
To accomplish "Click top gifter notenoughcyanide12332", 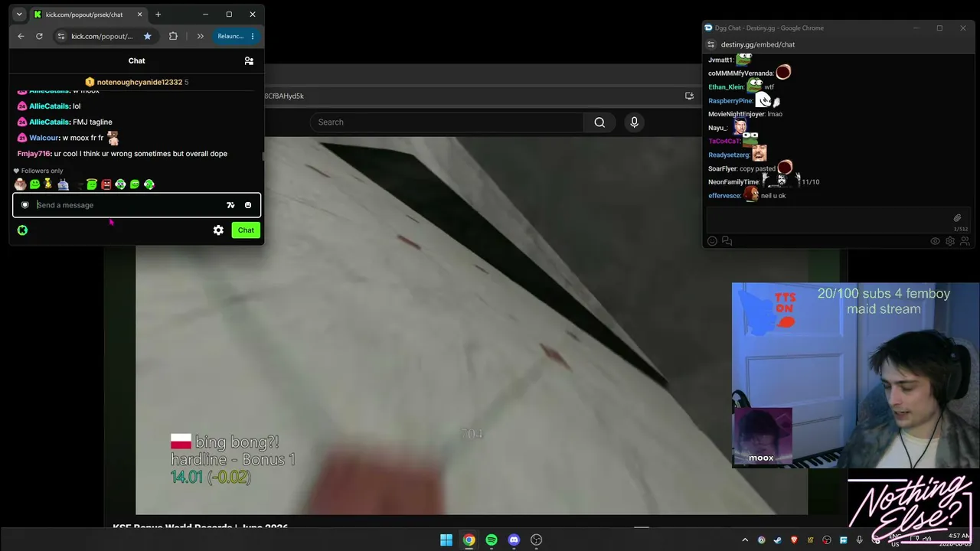I will tap(139, 82).
